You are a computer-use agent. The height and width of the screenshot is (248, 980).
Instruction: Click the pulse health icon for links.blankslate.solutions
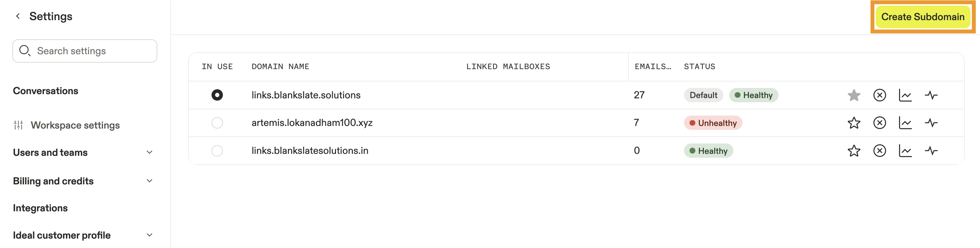pyautogui.click(x=931, y=95)
